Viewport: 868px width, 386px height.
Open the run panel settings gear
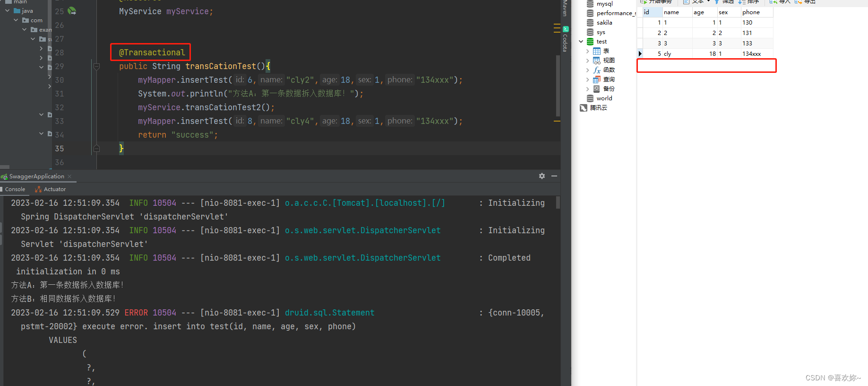point(542,176)
